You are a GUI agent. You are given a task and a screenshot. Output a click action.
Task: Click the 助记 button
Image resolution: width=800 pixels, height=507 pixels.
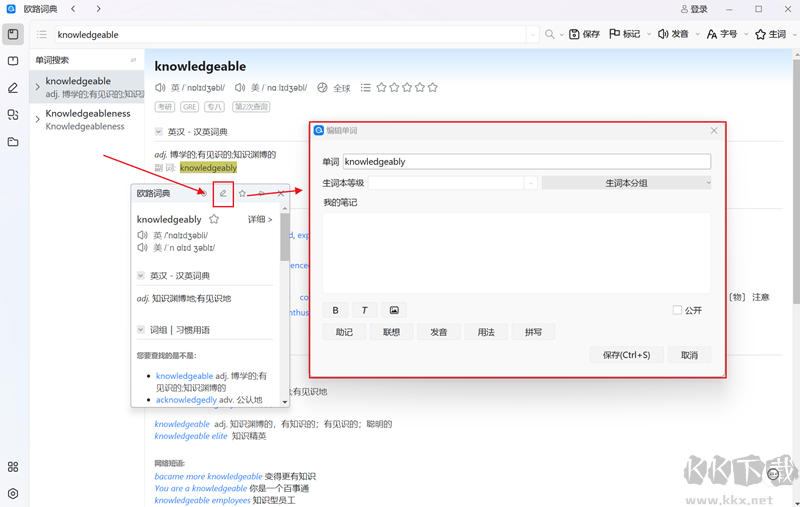344,332
